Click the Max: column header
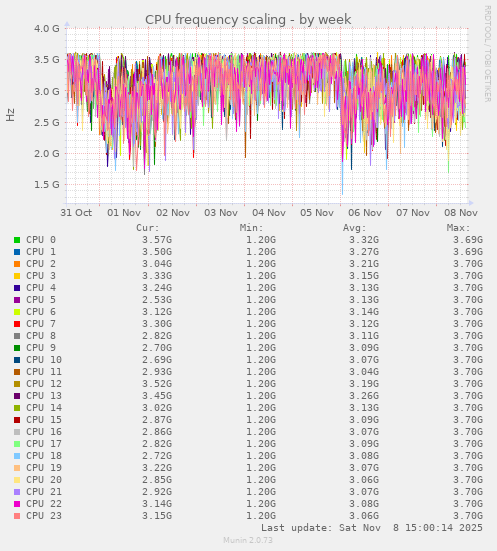Viewport: 497px width, 551px height. point(459,228)
